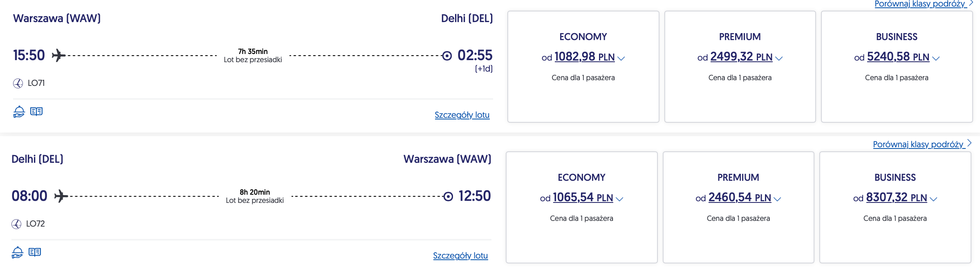Click the meal service icon for flight LO71
This screenshot has width=980, height=272.
(x=19, y=112)
